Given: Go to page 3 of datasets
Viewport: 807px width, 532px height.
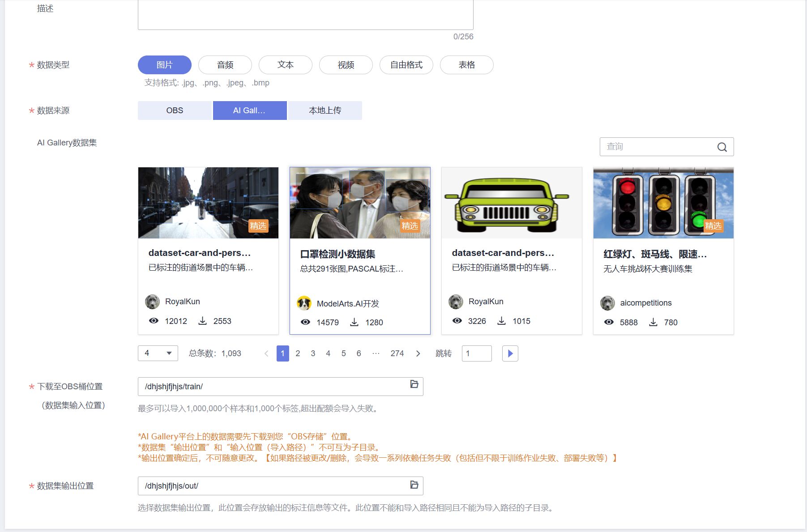Looking at the screenshot, I should (x=313, y=353).
